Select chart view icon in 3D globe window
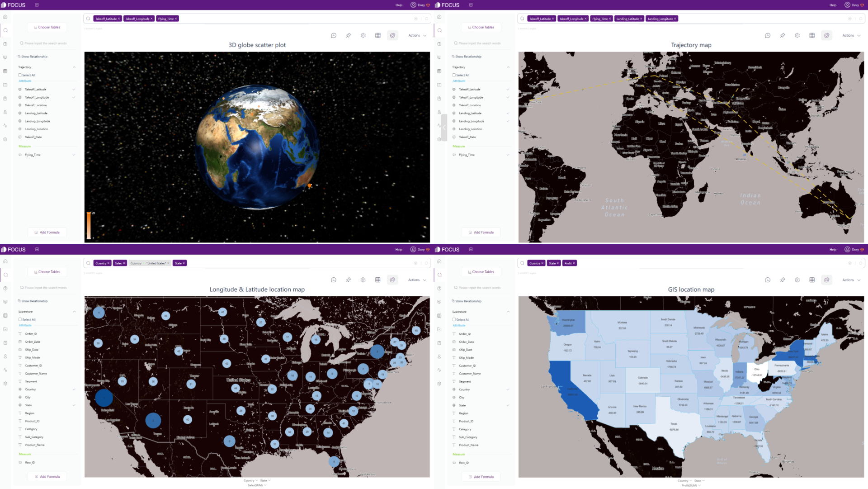The image size is (868, 489). 392,35
